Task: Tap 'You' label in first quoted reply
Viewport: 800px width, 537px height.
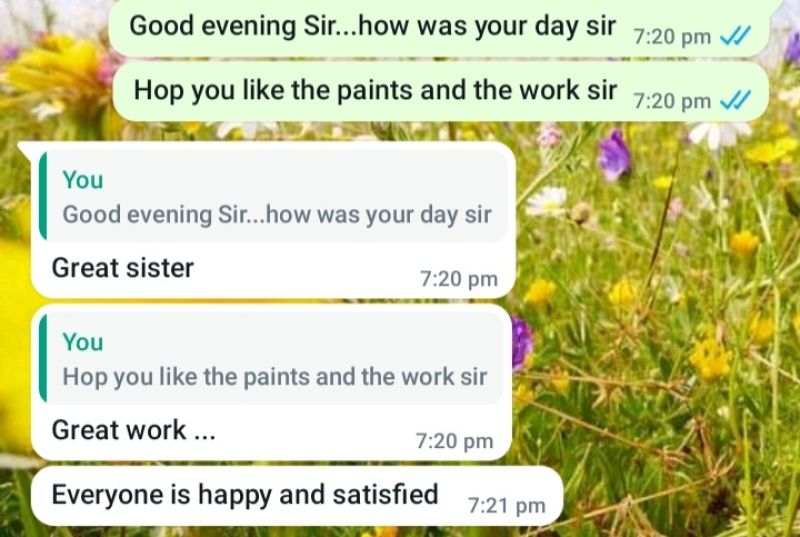Action: [83, 180]
